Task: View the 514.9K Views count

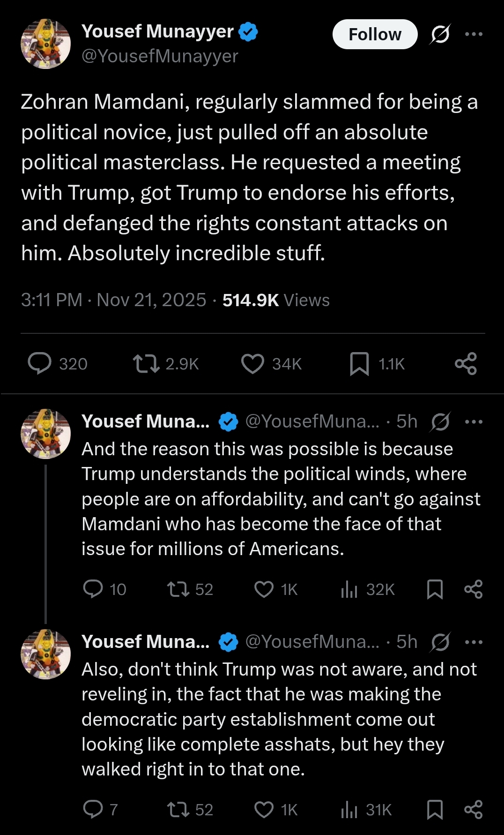Action: click(276, 300)
